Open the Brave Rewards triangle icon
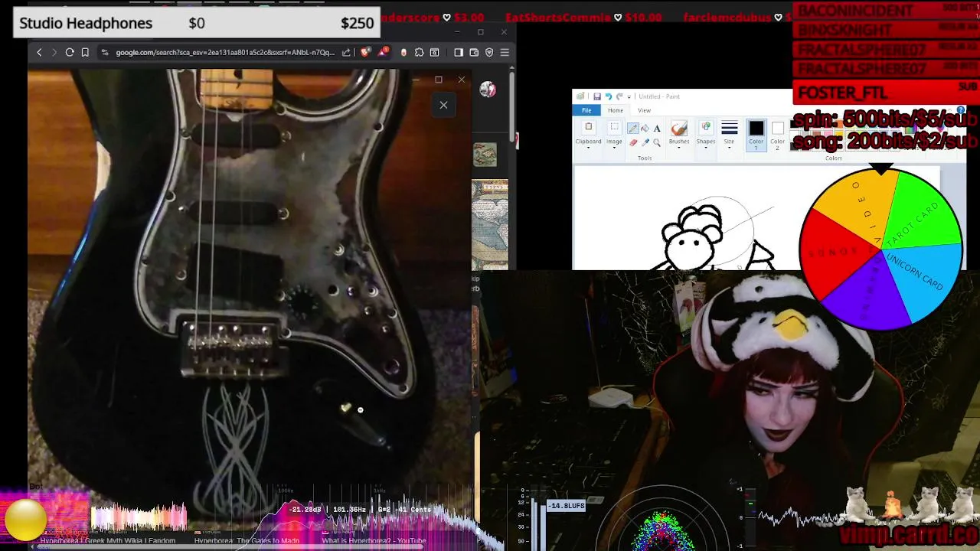This screenshot has width=980, height=551. coord(382,52)
